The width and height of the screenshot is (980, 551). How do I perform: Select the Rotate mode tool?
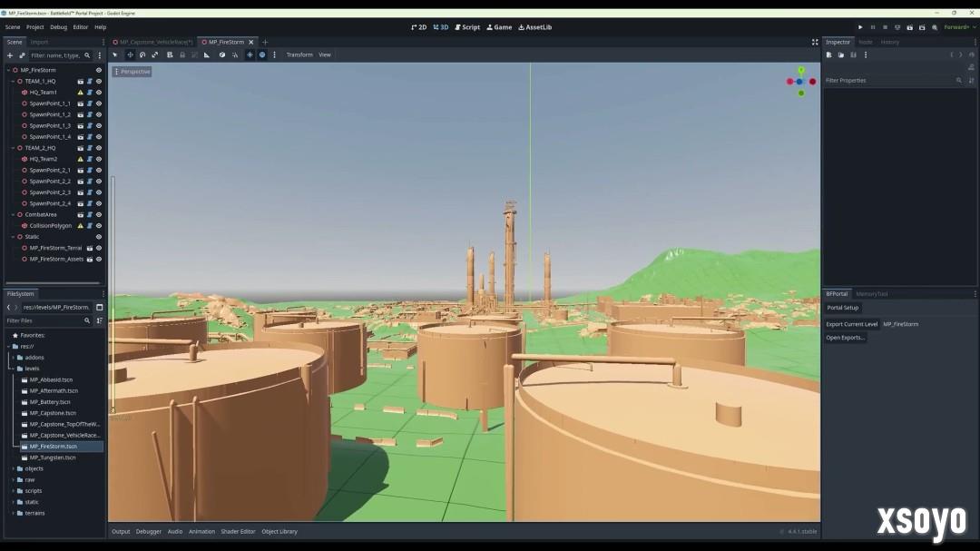pos(142,54)
